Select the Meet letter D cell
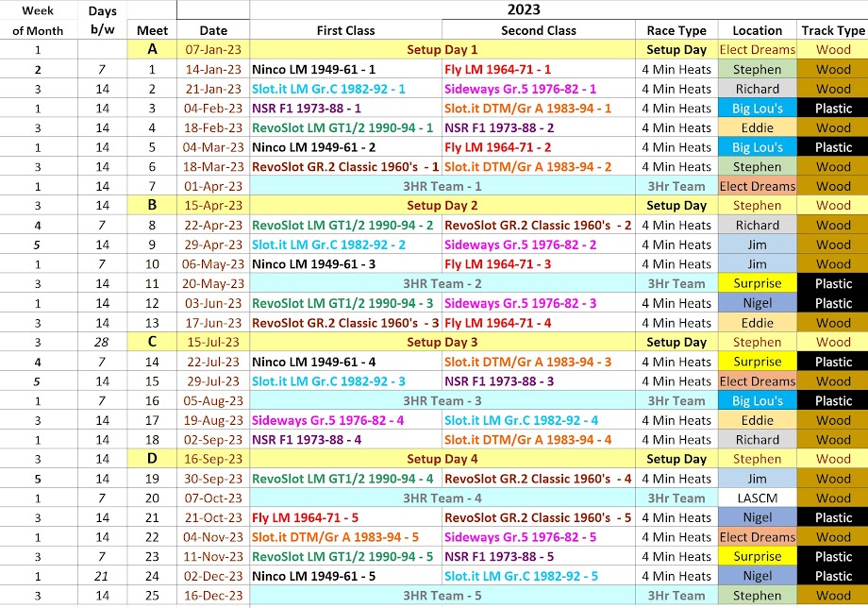This screenshot has height=608, width=868. pos(152,459)
